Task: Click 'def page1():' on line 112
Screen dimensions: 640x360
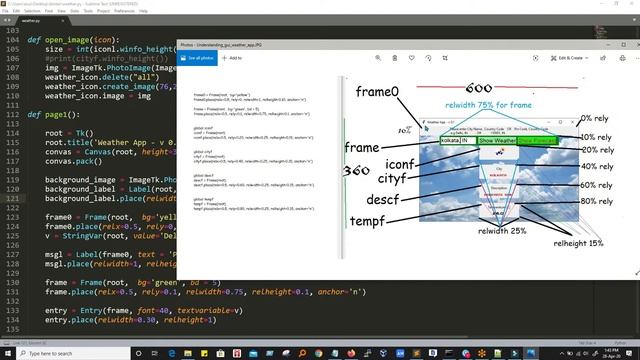Action: tap(53, 115)
